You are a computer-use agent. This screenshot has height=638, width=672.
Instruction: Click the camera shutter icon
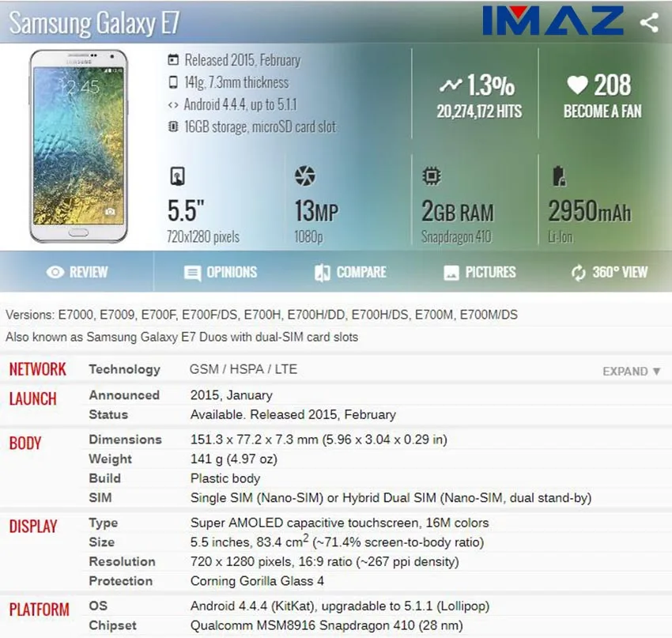pos(304,176)
